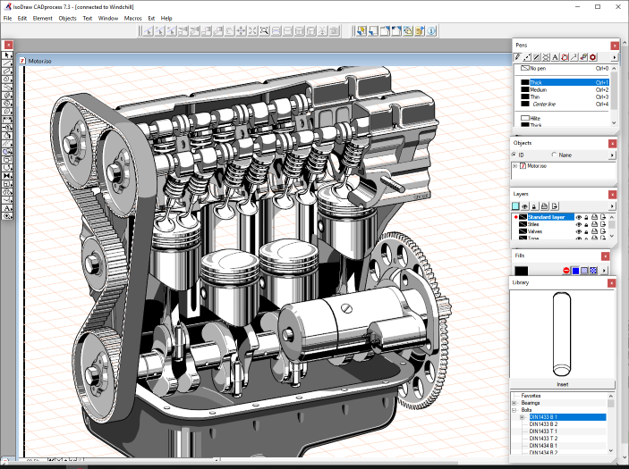
Task: Toggle visibility eye of Standard layer
Action: 579,217
